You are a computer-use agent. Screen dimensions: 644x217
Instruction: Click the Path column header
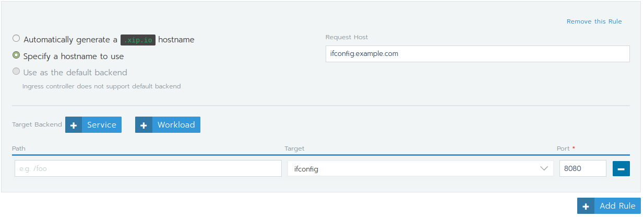tap(19, 149)
